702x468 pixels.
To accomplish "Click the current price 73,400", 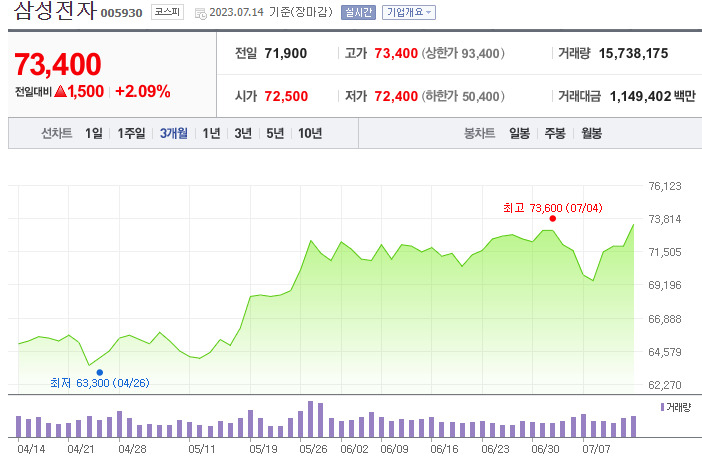I will tap(58, 64).
